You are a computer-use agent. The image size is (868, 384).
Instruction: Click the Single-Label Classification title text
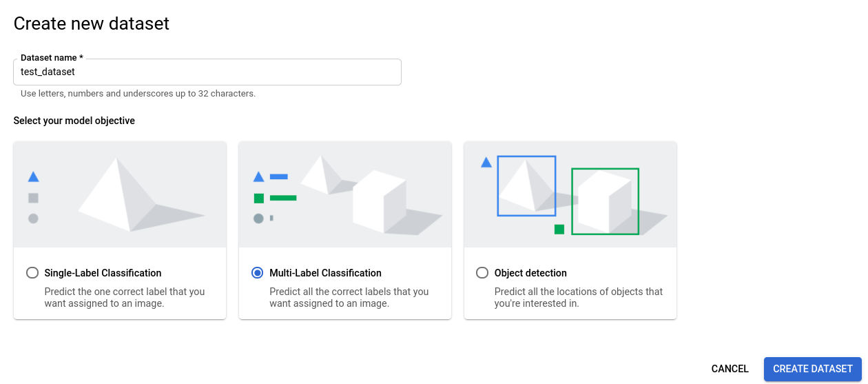point(103,273)
